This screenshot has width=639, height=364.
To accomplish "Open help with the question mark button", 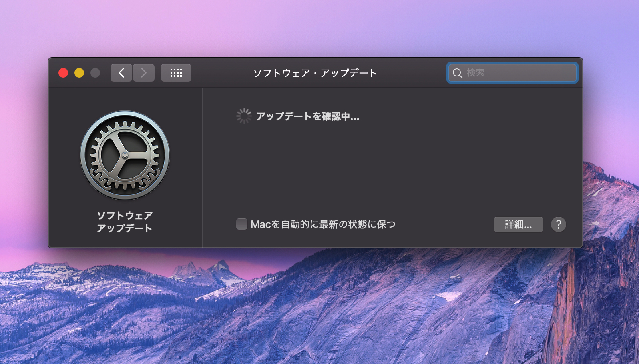I will (x=559, y=224).
